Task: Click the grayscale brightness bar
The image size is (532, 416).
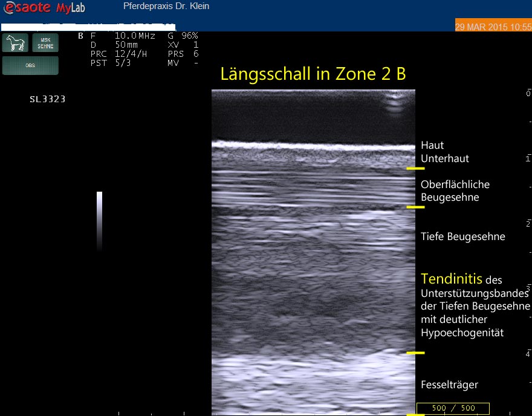Action: (x=99, y=221)
